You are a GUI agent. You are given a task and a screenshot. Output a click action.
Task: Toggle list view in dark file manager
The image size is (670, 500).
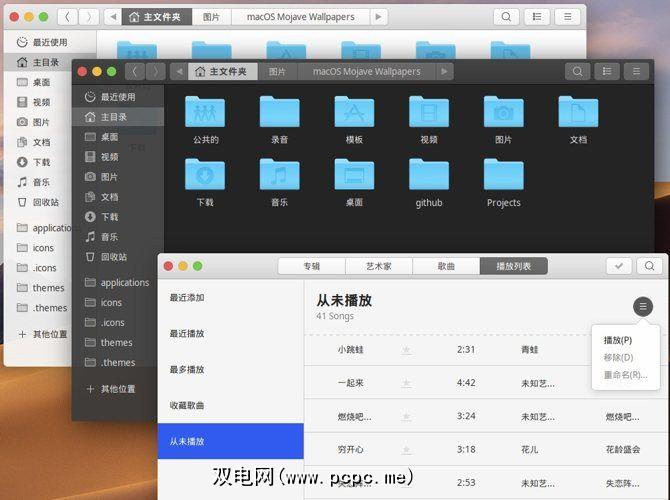coord(607,71)
